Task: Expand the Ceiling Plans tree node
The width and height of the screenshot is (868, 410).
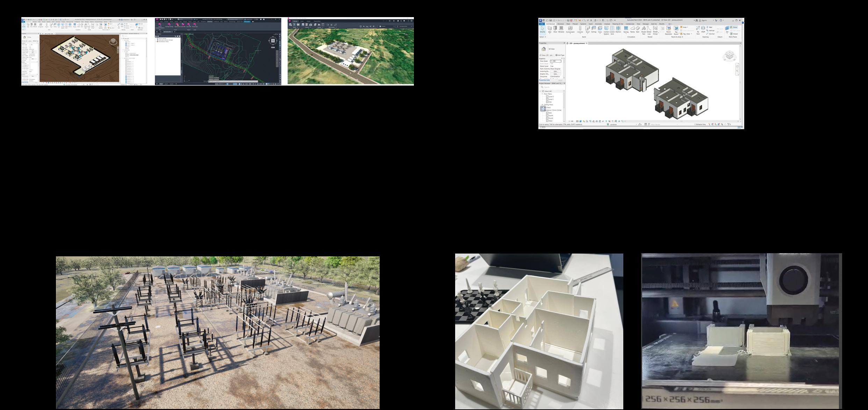Action: coord(542,105)
